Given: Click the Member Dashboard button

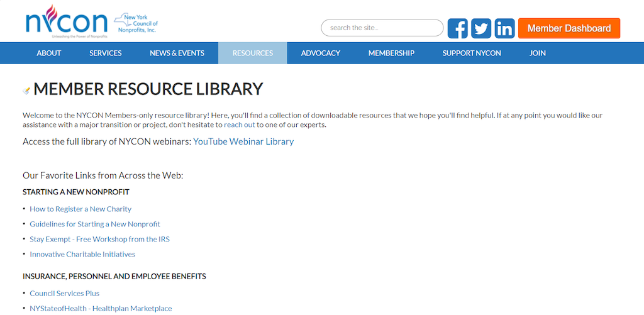Looking at the screenshot, I should [x=569, y=28].
